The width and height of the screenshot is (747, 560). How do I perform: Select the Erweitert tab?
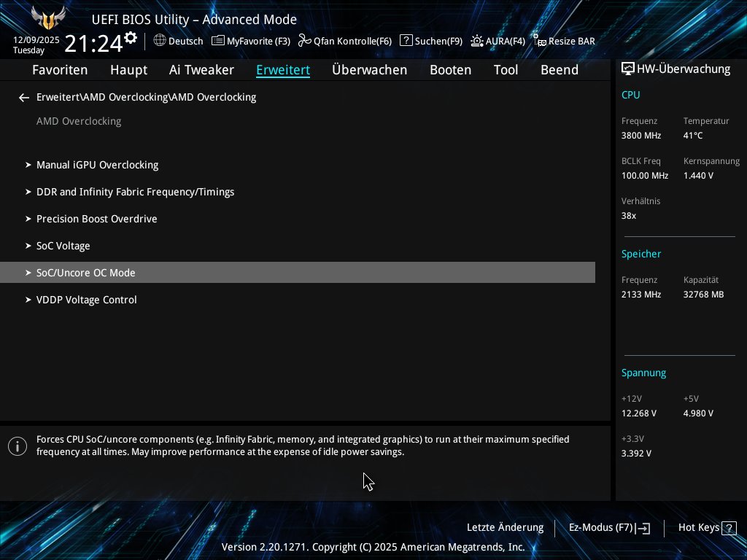[283, 70]
